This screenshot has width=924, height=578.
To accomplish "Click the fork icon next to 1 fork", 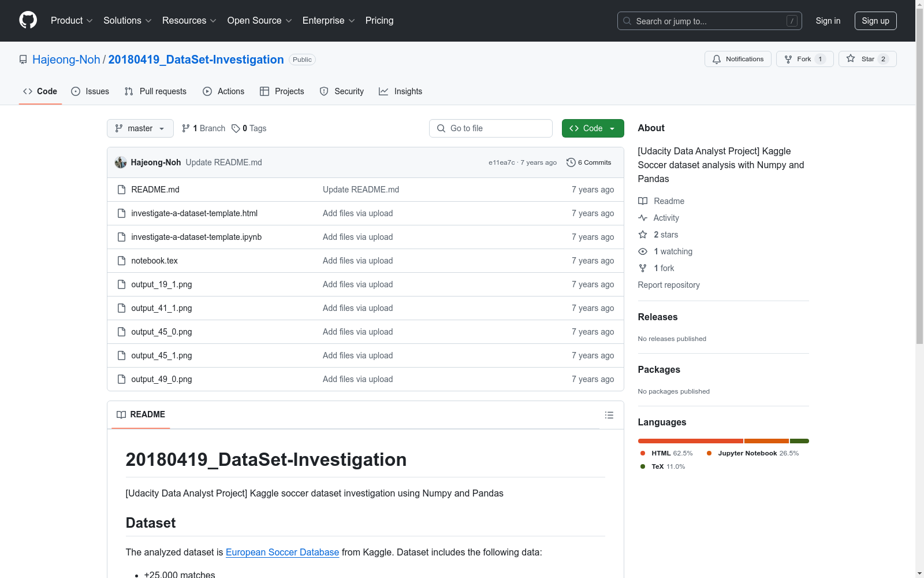I will click(x=643, y=268).
